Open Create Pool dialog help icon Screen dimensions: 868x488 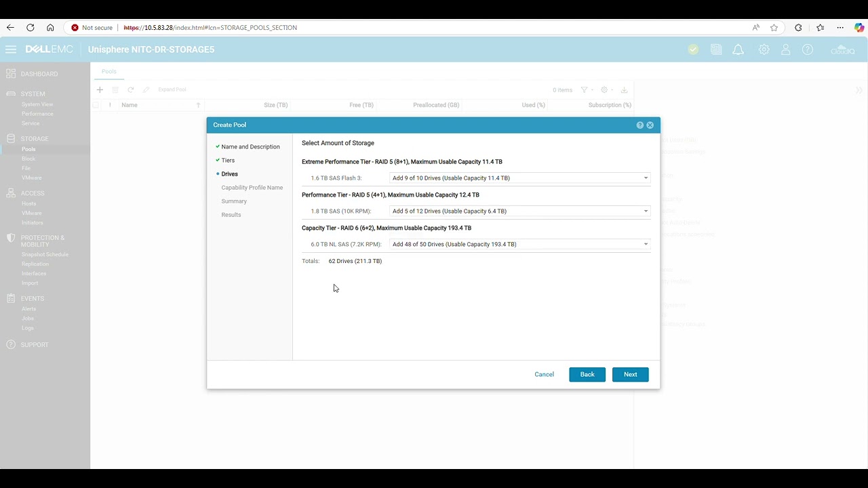click(639, 125)
